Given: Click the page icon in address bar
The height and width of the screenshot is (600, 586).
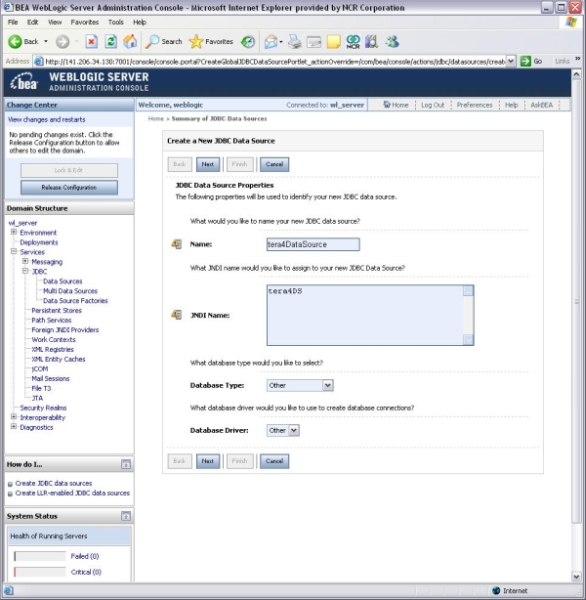Looking at the screenshot, I should pyautogui.click(x=39, y=61).
